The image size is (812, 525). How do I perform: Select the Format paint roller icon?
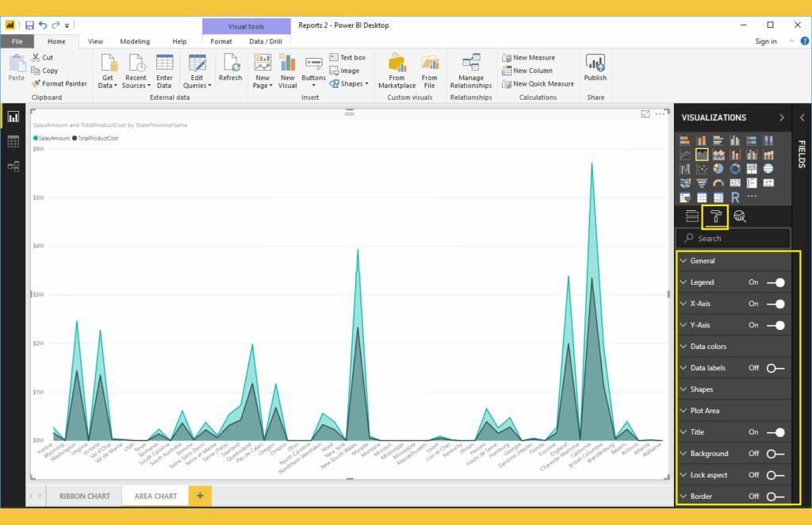click(x=715, y=217)
